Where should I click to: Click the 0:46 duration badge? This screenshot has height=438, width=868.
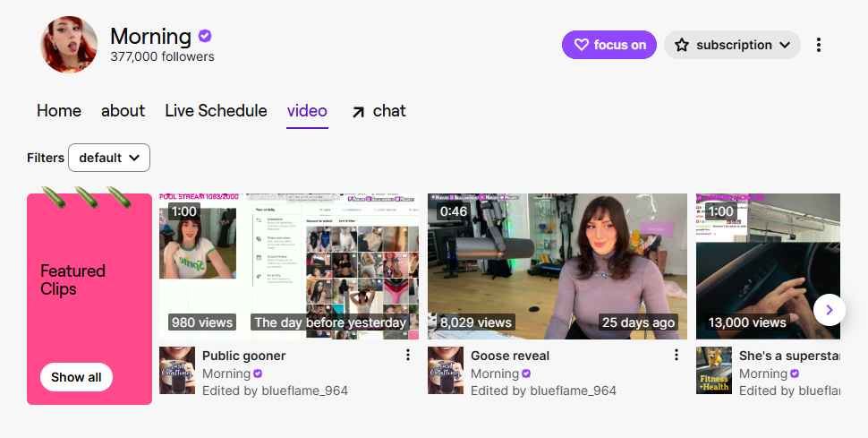[x=452, y=211]
